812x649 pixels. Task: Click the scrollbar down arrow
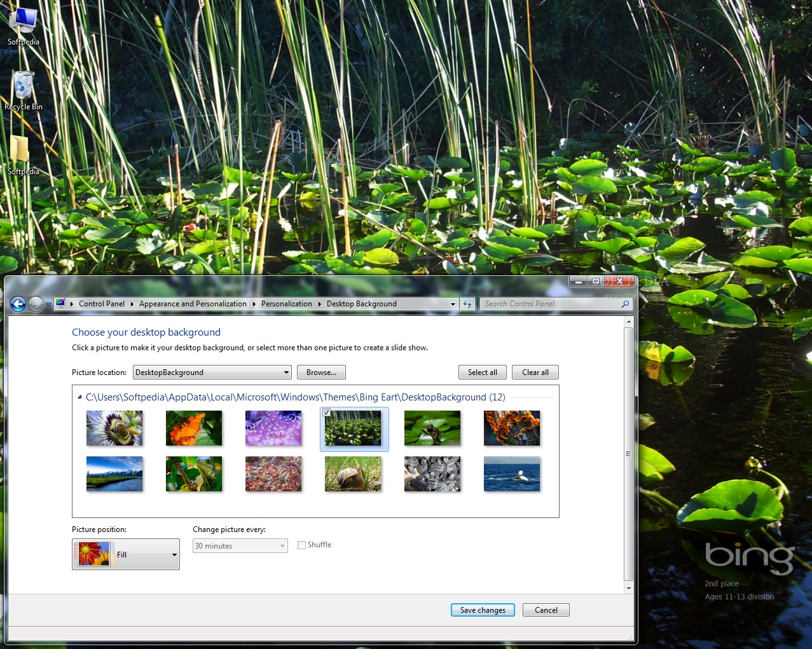tap(629, 588)
